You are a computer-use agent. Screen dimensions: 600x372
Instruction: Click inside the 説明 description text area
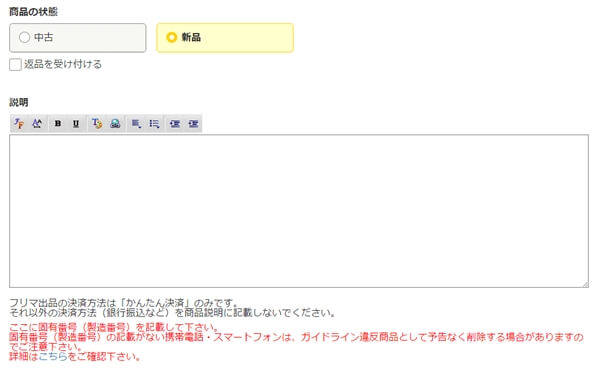click(x=299, y=211)
